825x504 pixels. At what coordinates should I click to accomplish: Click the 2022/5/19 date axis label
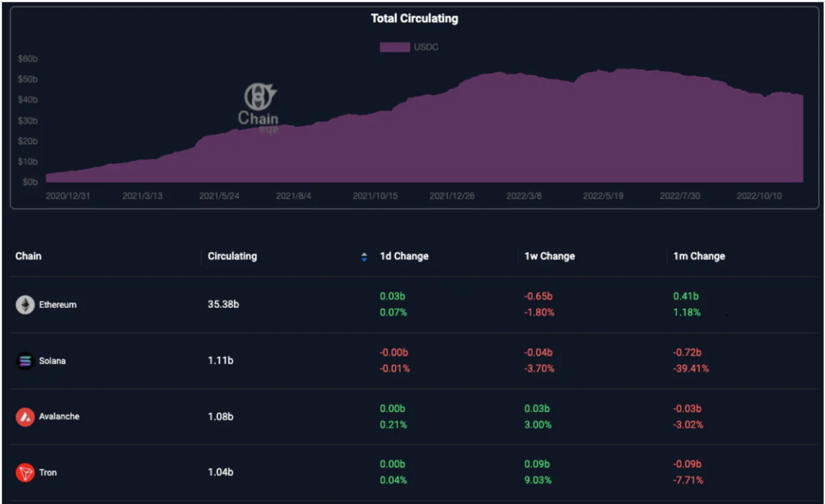coord(603,196)
